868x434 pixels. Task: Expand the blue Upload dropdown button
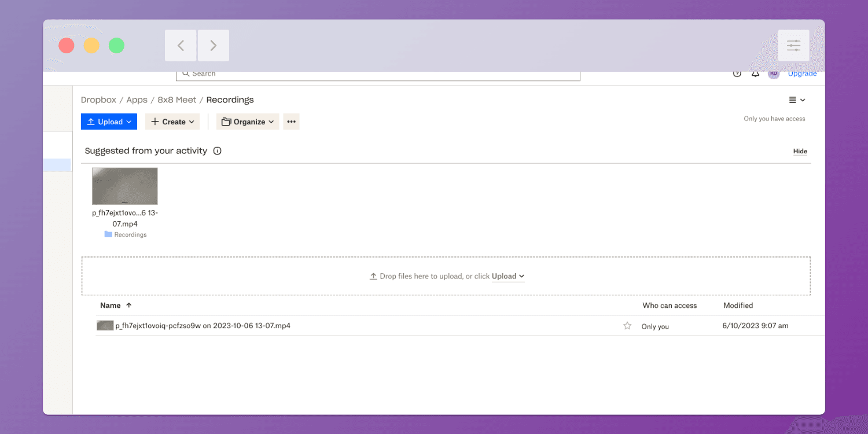tap(109, 122)
